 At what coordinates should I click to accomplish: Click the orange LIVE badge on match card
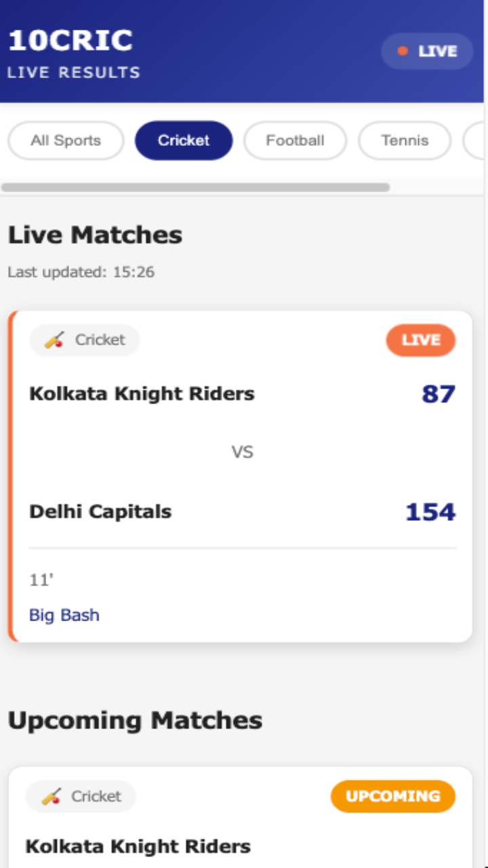point(421,340)
